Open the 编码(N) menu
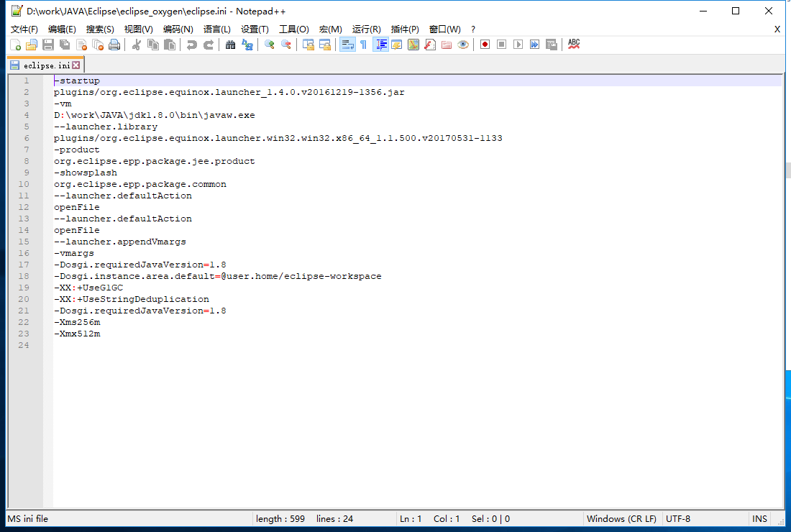791x532 pixels. [x=178, y=29]
